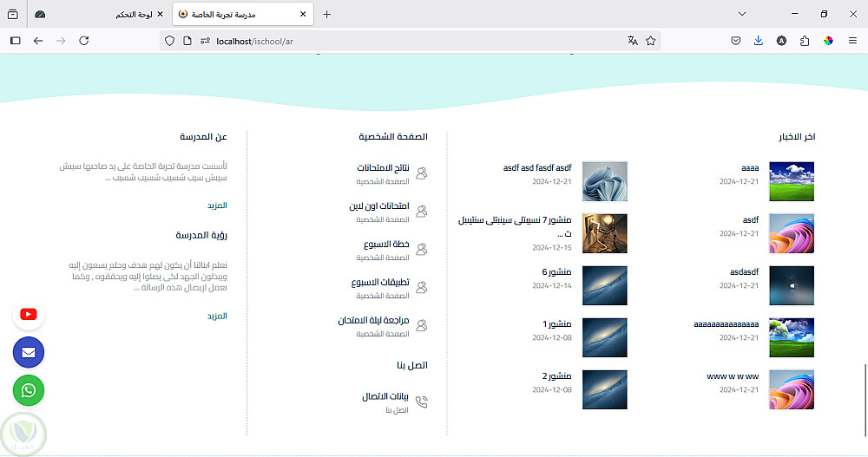Open page translation icon in address bar

coord(632,41)
